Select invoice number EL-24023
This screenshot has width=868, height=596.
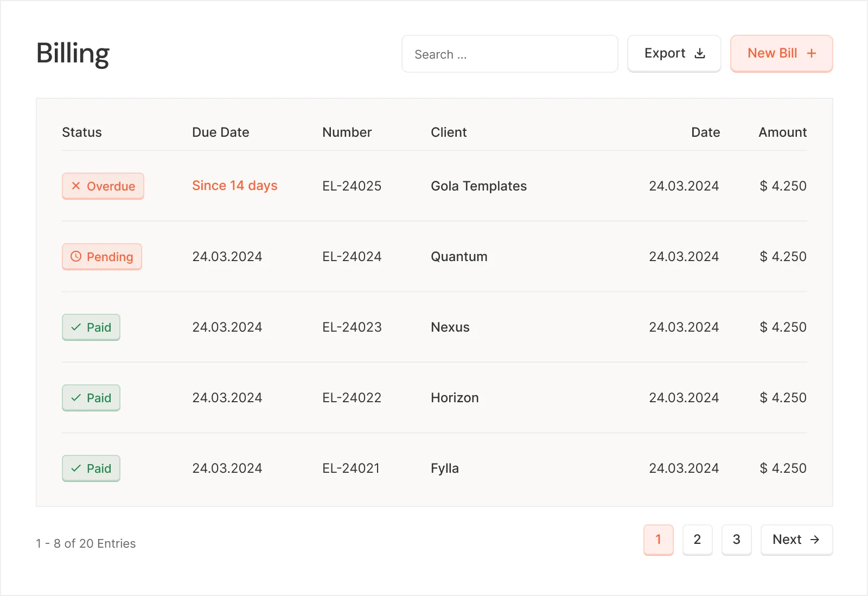352,327
